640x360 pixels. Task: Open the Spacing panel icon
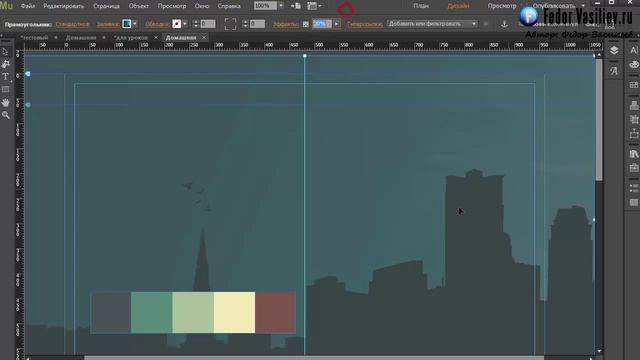[x=633, y=133]
